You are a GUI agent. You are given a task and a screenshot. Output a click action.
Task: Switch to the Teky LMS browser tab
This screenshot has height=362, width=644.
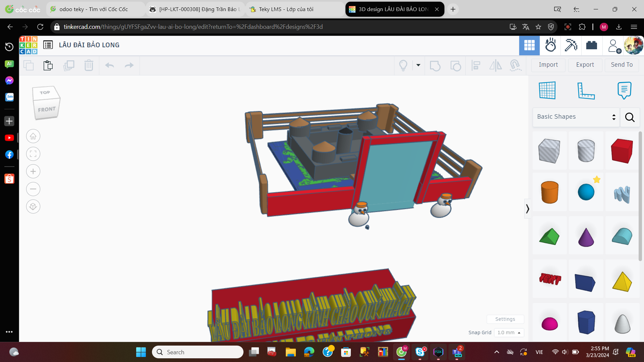coord(295,9)
